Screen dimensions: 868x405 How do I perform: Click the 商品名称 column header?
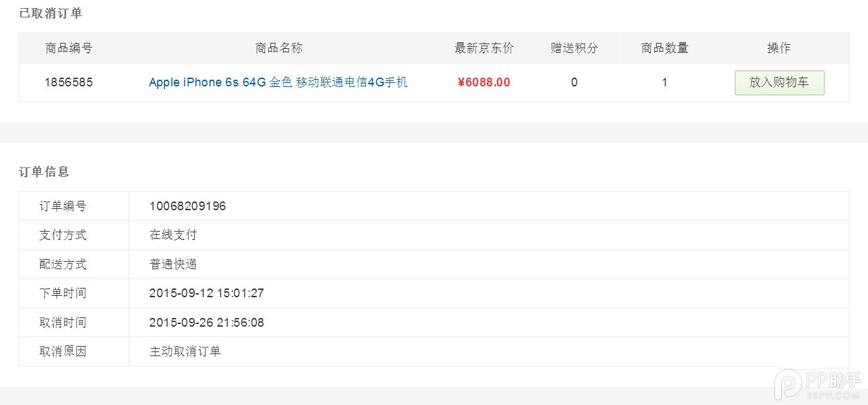click(279, 48)
